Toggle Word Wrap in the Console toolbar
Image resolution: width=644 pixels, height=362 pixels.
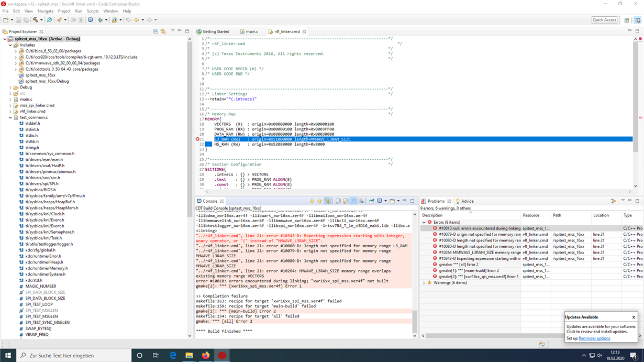tap(354, 201)
